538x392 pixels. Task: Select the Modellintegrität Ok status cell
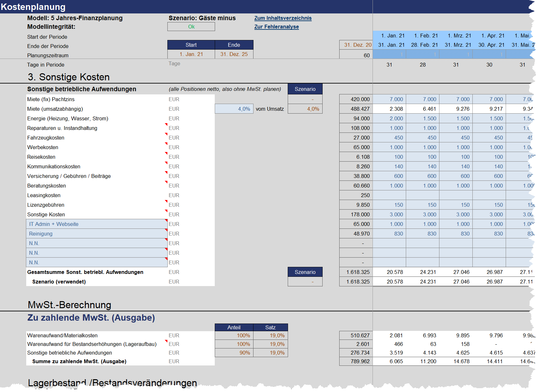[191, 27]
